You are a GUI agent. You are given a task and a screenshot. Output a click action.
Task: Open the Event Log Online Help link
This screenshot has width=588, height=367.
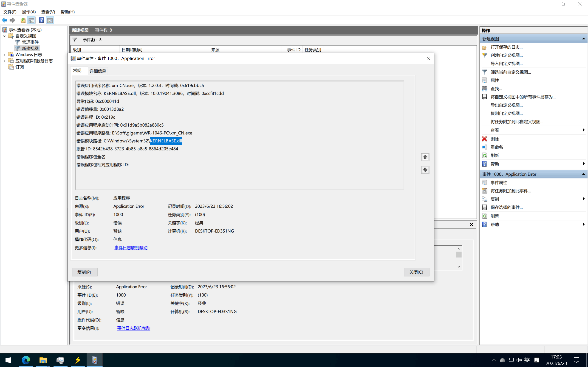pyautogui.click(x=131, y=247)
